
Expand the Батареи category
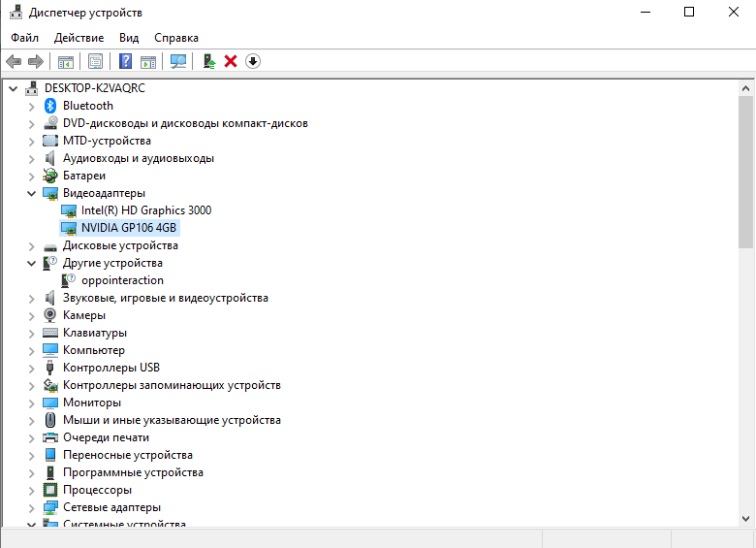pyautogui.click(x=31, y=177)
